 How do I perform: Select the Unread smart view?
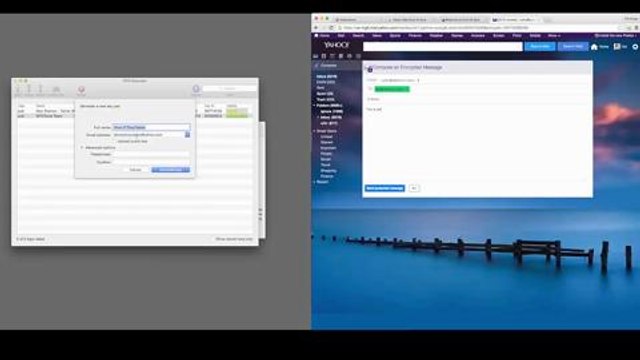326,137
